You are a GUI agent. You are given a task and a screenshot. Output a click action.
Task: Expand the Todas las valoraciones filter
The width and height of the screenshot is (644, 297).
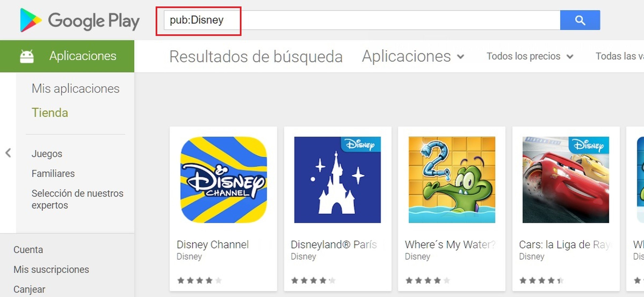620,56
